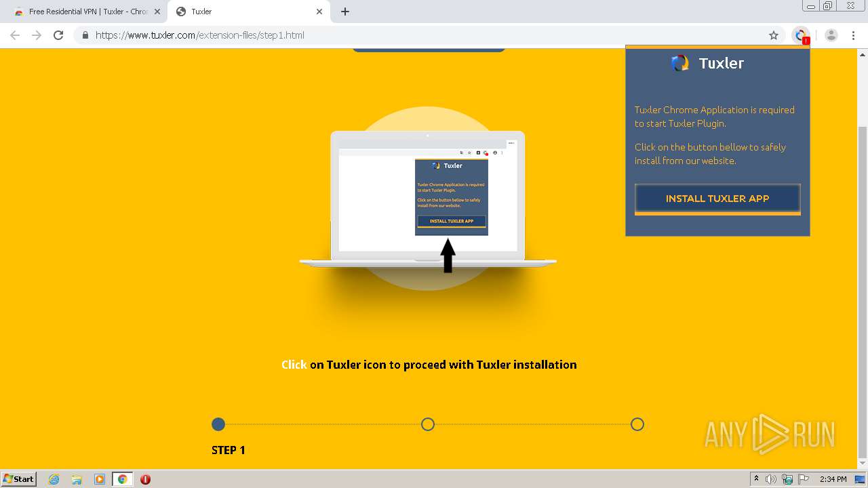Viewport: 868px width, 488px height.
Task: Open the volume control tray icon
Action: [771, 479]
